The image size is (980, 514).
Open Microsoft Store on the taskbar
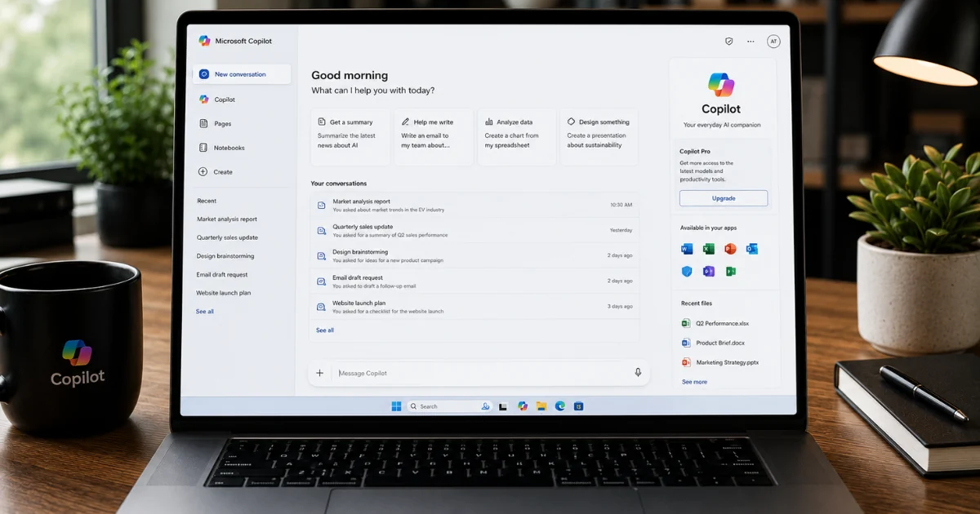578,405
